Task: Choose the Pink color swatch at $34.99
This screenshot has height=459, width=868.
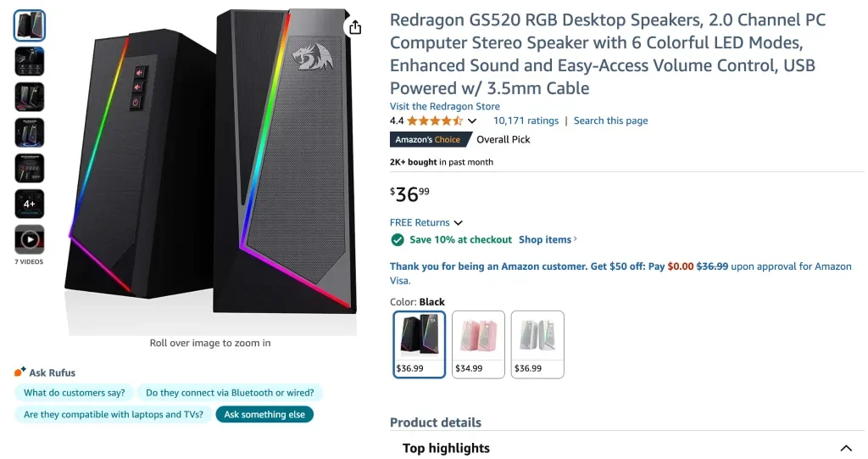Action: pyautogui.click(x=478, y=344)
